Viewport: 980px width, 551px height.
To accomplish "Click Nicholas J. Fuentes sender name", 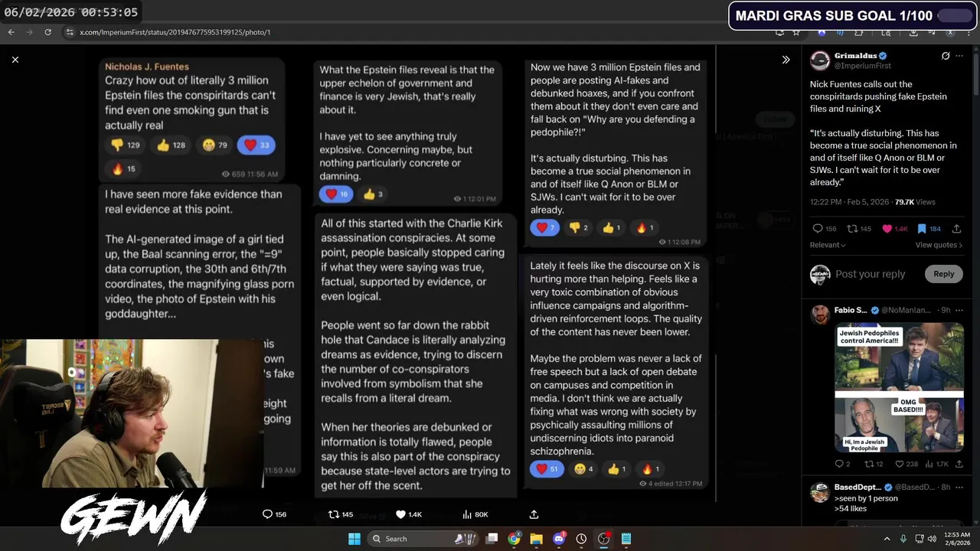I will tap(147, 67).
